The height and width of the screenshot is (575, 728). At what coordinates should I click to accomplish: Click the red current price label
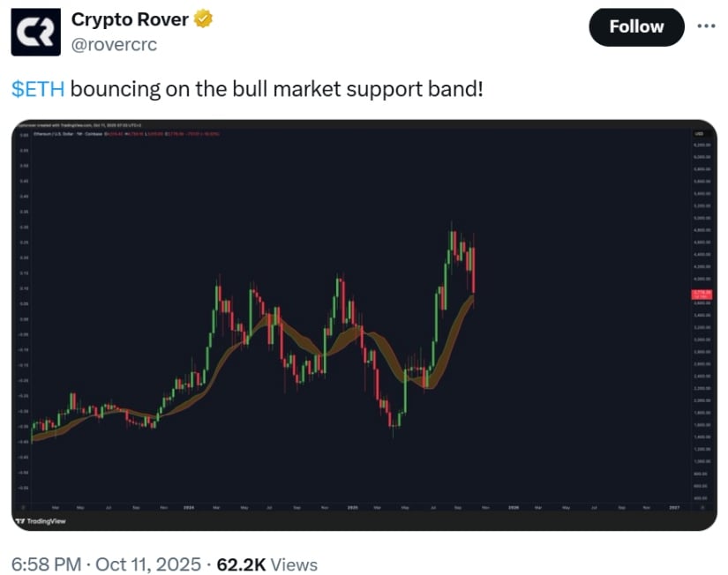pyautogui.click(x=702, y=295)
